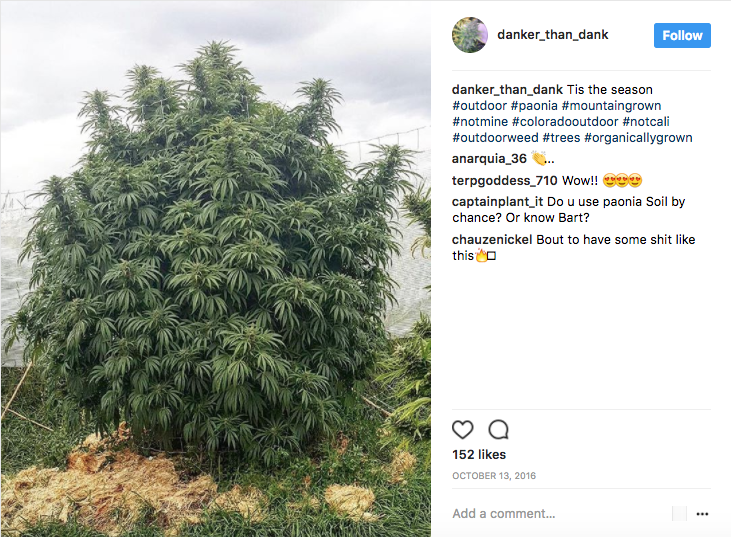Open the #outdoorweed hashtag

pyautogui.click(x=495, y=138)
